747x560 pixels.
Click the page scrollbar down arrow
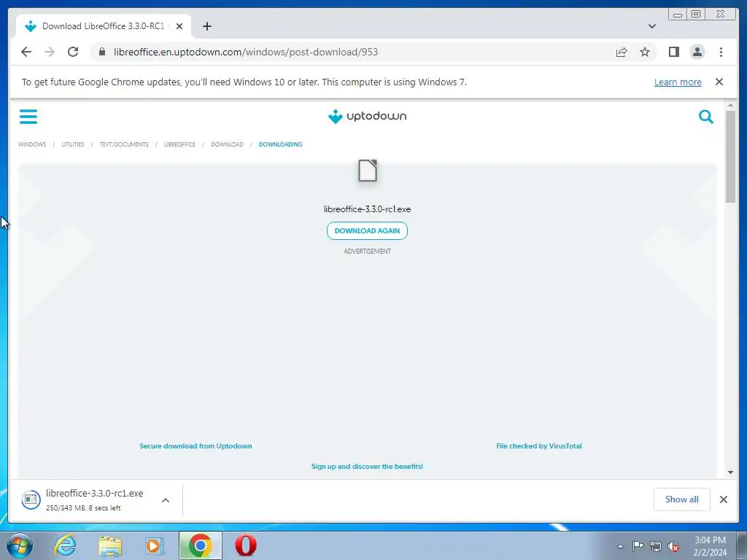point(730,472)
